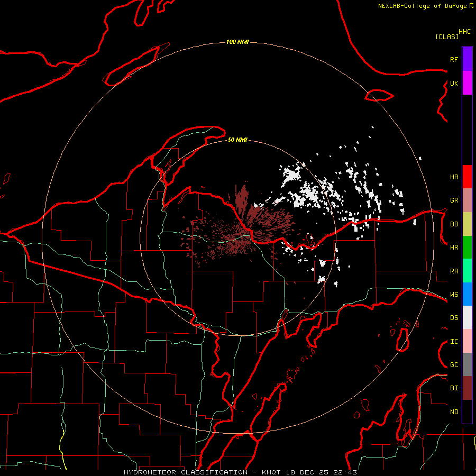
Task: Click the UK legend label
Action: [454, 83]
